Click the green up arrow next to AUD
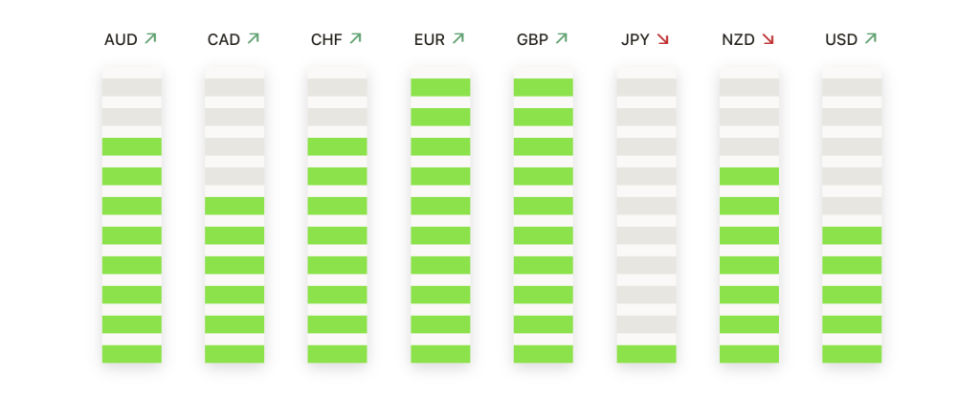 pos(150,38)
